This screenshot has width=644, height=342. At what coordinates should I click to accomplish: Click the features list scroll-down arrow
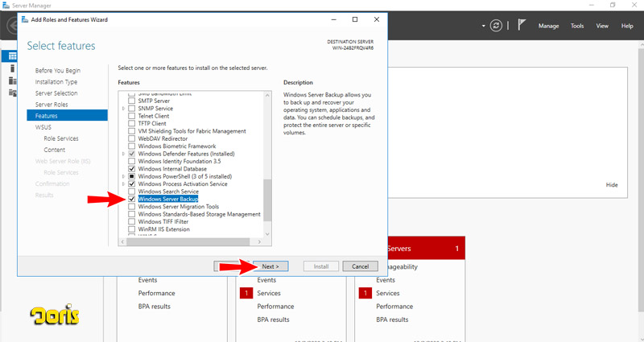tap(267, 234)
